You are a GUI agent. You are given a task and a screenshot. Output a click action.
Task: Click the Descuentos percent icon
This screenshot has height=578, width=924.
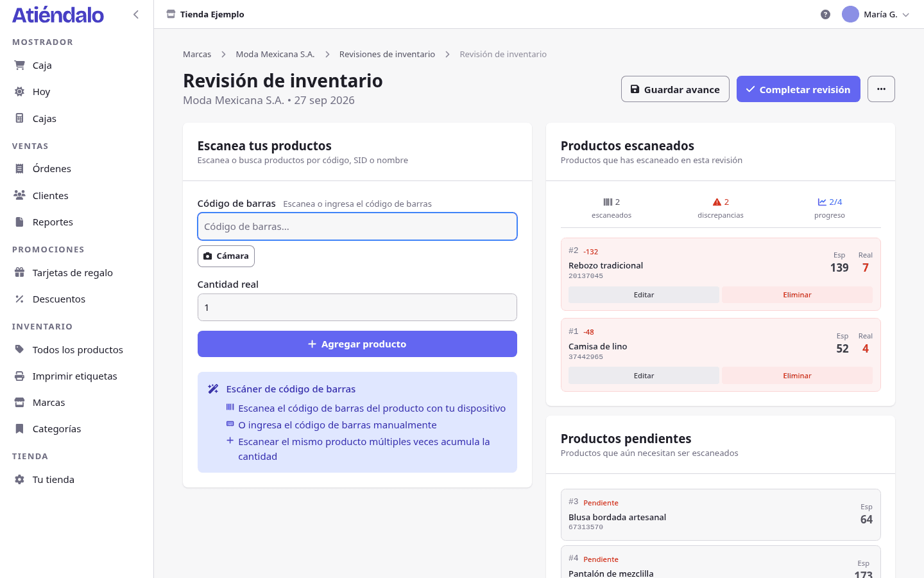[20, 299]
